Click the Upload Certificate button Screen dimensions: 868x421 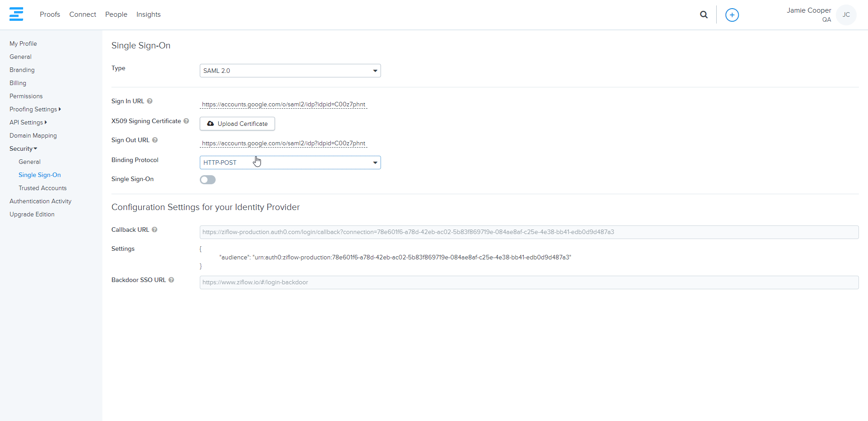237,124
